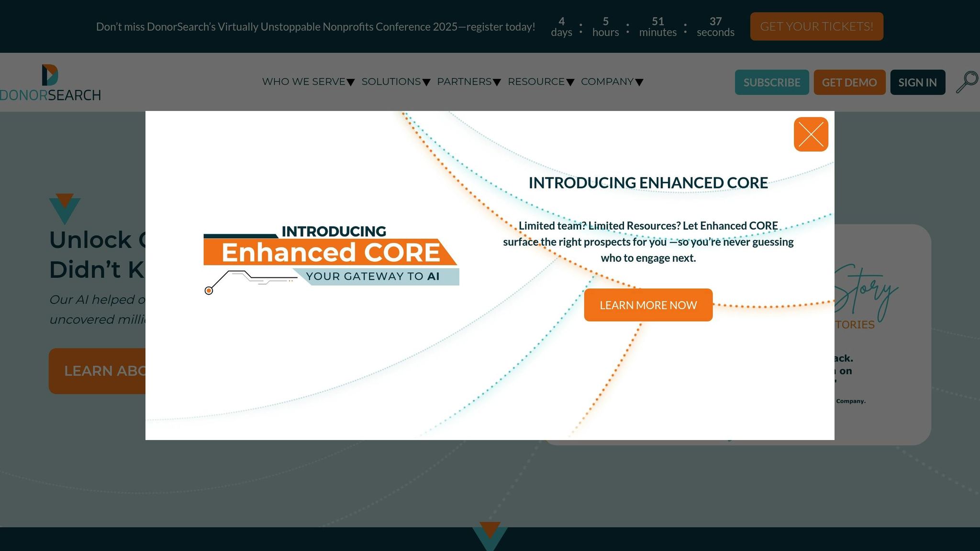Open the search magnifier icon
Screen dimensions: 980x551
[967, 82]
